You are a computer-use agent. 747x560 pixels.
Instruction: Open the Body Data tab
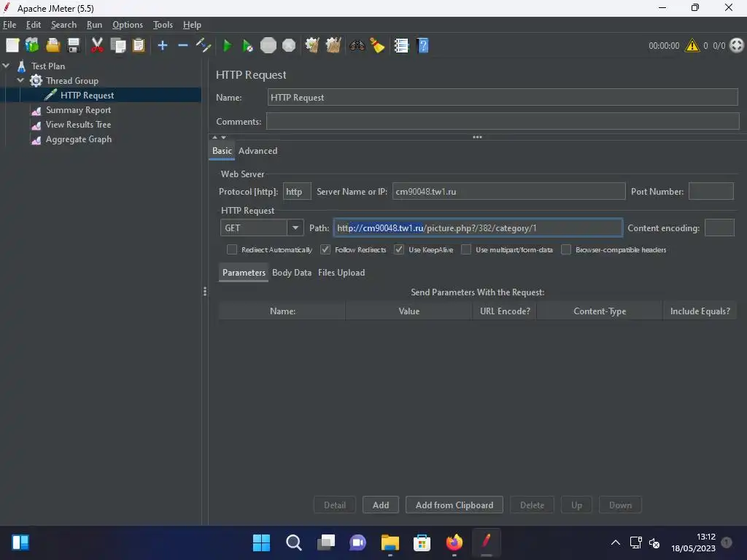coord(292,273)
